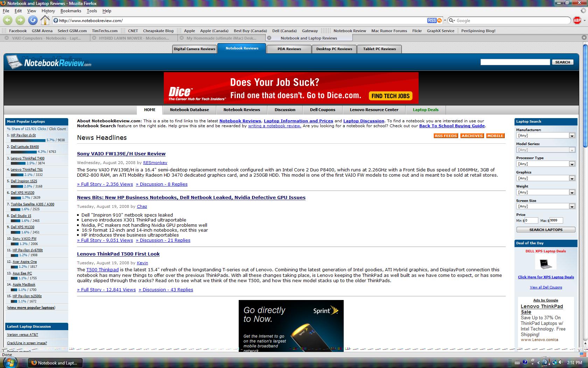Open the Mac Rumor Forums bookmark
Image resolution: width=588 pixels, height=368 pixels.
389,31
